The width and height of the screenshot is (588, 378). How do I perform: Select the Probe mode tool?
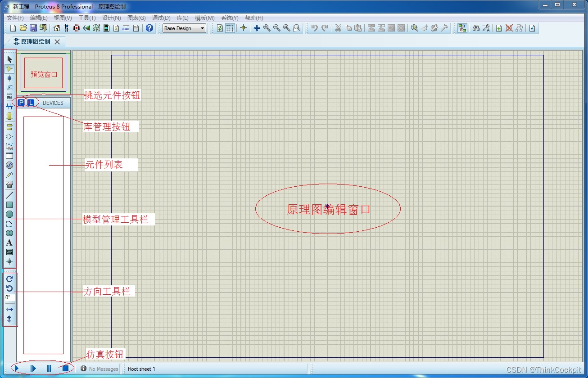coord(9,175)
